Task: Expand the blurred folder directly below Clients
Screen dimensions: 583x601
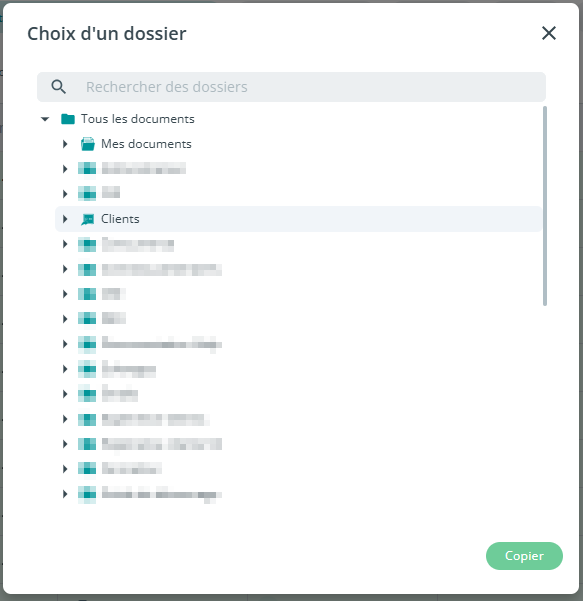Action: tap(65, 244)
